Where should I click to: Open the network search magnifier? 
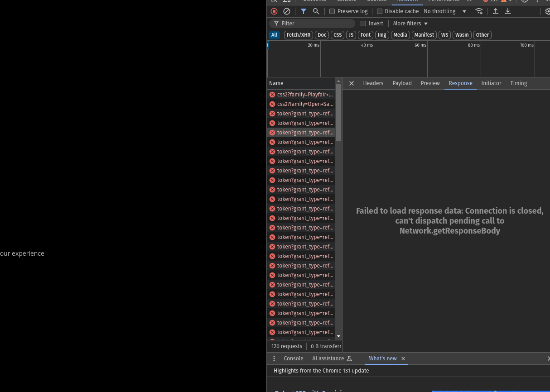click(x=316, y=11)
